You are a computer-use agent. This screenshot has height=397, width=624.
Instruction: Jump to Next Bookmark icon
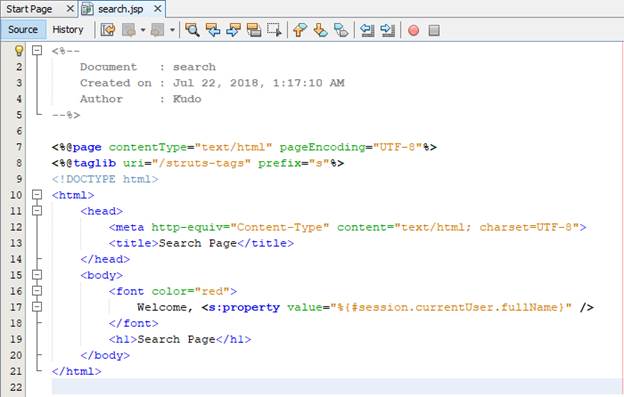pos(320,30)
